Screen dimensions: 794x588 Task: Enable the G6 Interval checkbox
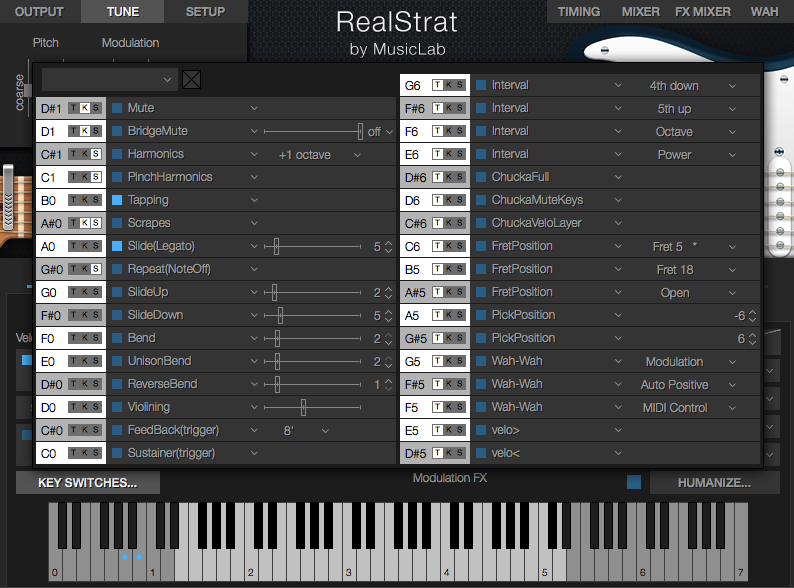(481, 85)
